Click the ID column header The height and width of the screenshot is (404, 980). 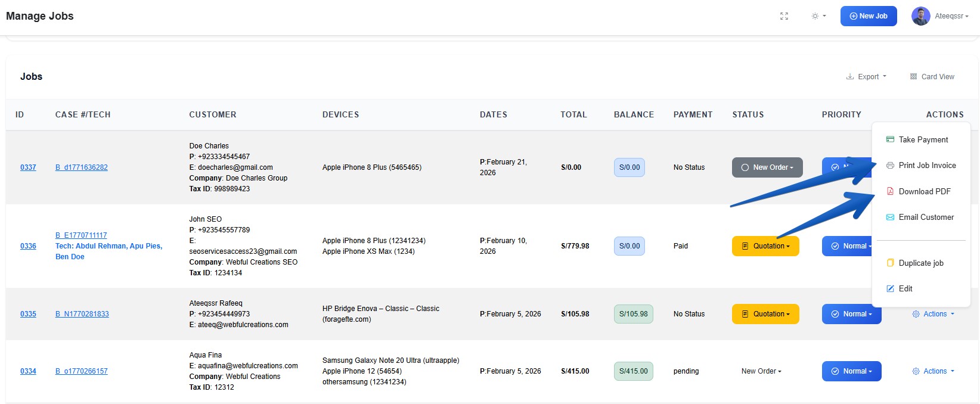click(x=20, y=114)
